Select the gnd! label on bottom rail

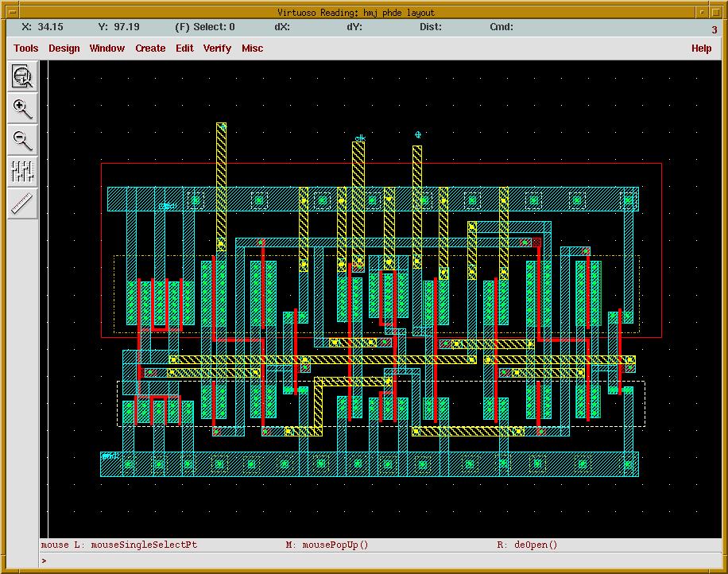click(110, 456)
